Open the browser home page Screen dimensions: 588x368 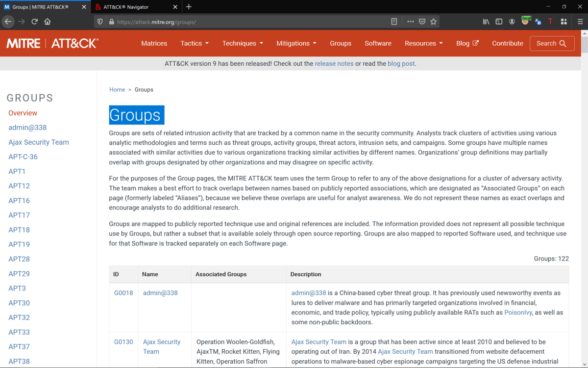tap(48, 22)
